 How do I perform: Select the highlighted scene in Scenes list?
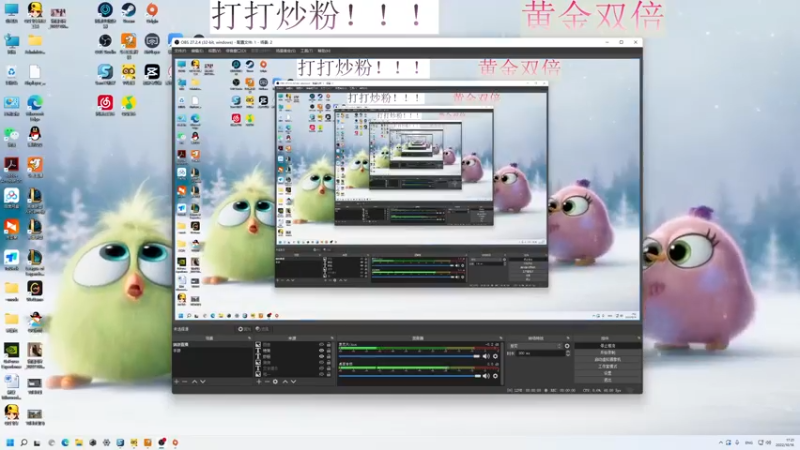coord(213,345)
